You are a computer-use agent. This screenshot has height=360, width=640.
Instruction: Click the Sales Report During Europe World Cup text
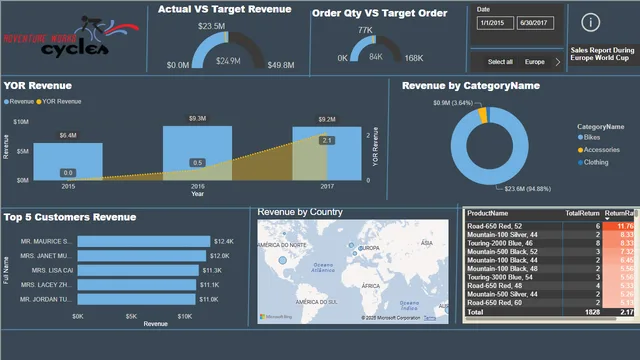(x=602, y=54)
